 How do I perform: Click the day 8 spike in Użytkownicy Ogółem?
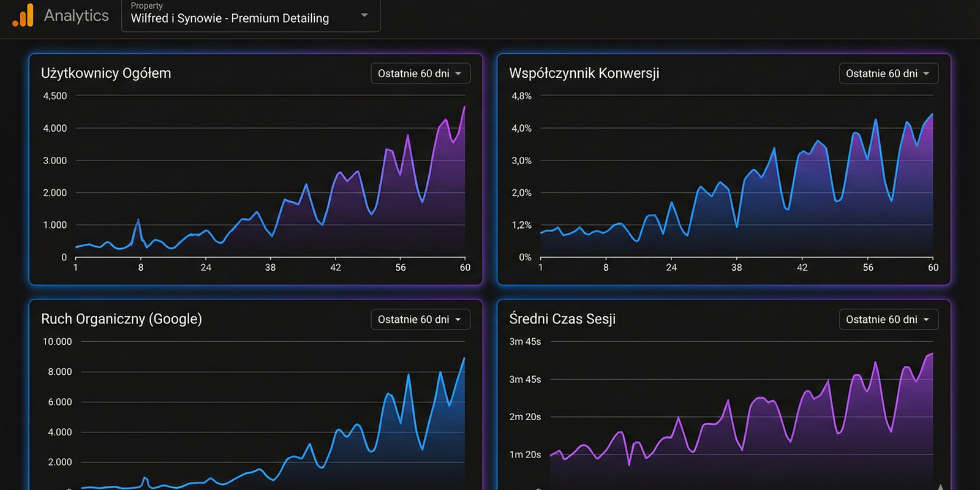138,220
